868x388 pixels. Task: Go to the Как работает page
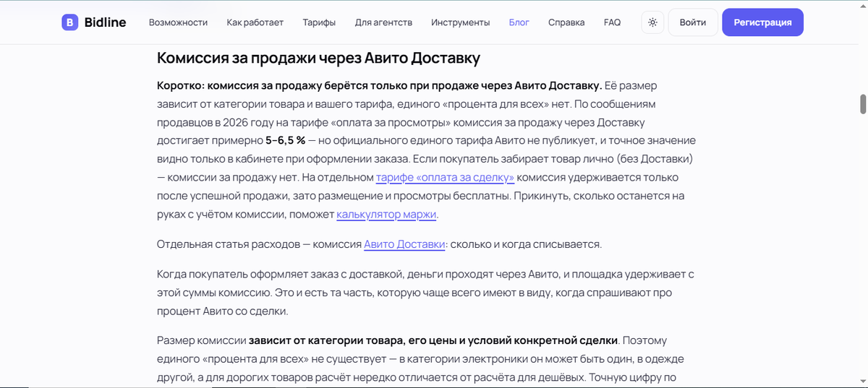pos(255,22)
